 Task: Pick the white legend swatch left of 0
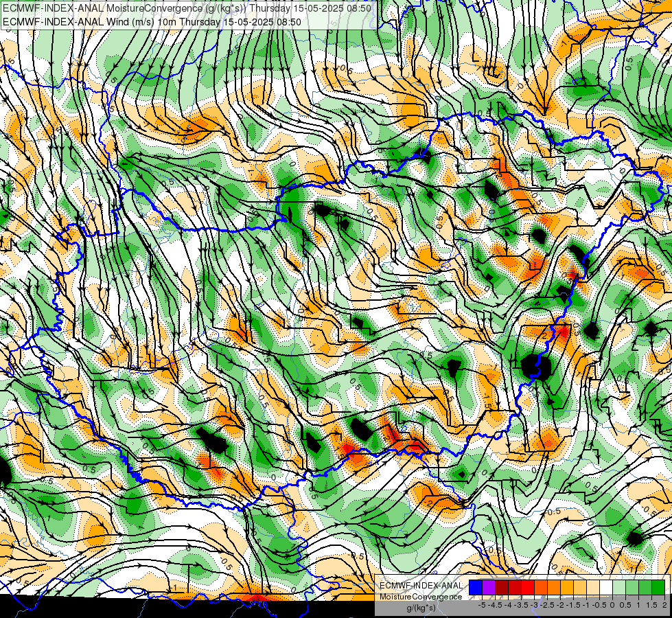606,587
